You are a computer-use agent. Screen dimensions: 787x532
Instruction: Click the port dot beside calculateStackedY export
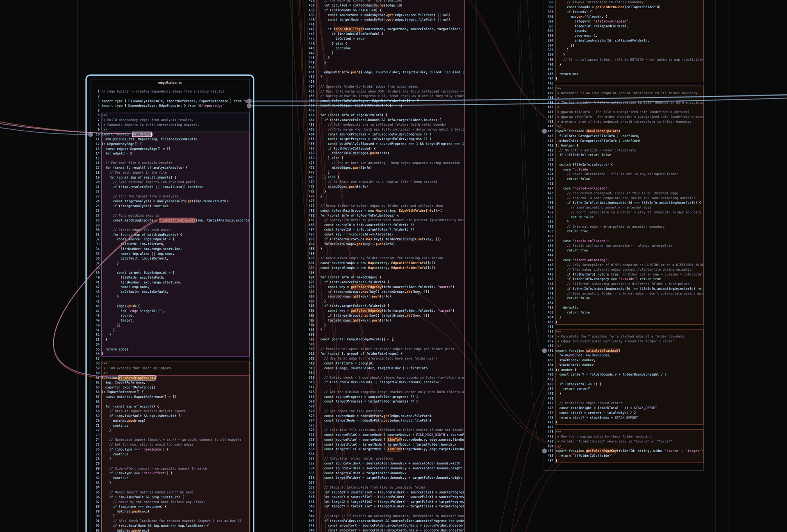[x=544, y=351]
